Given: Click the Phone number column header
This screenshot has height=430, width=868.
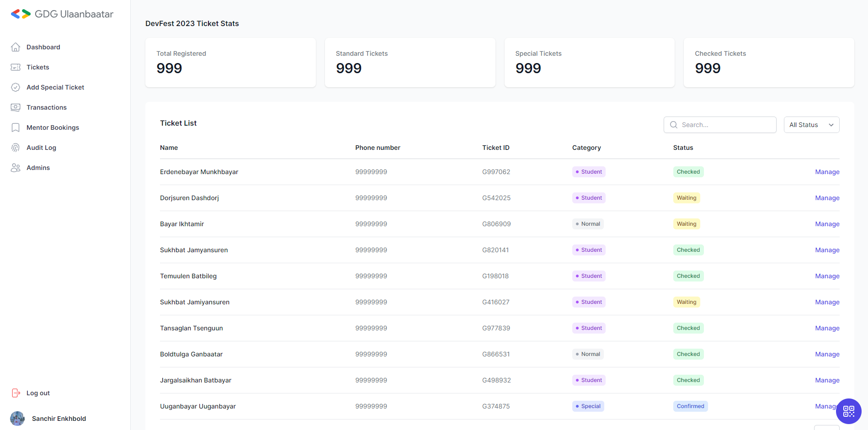Looking at the screenshot, I should click(x=378, y=148).
